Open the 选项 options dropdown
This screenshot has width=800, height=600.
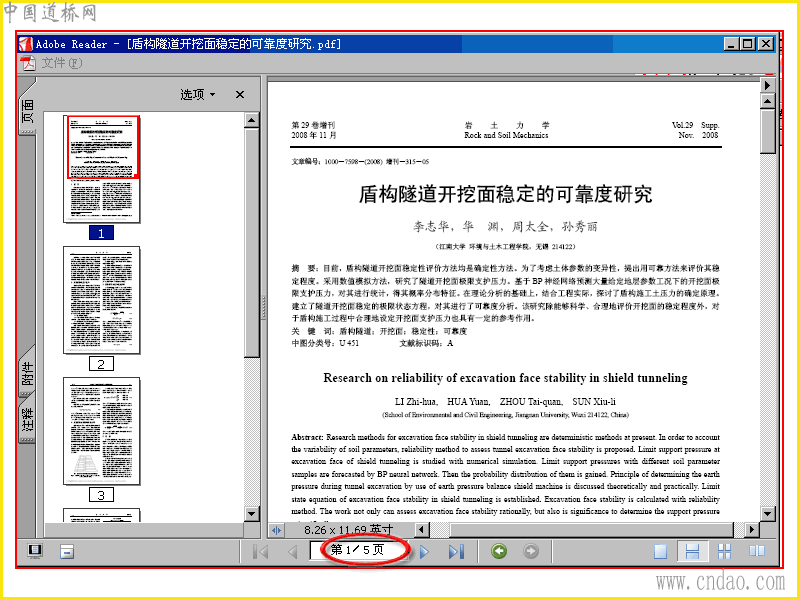coord(198,94)
